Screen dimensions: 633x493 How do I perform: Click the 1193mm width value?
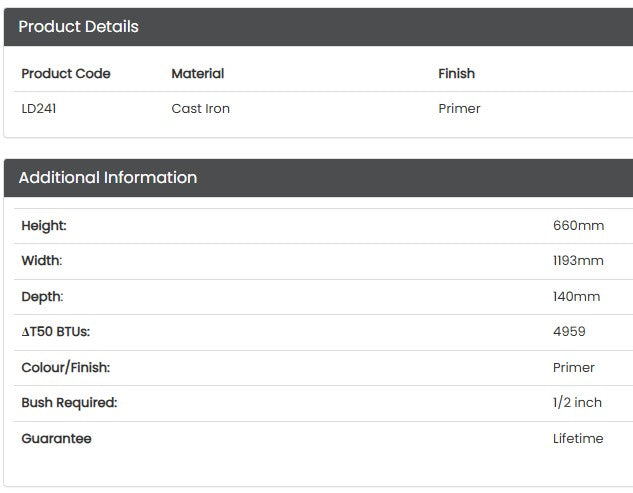click(x=578, y=261)
